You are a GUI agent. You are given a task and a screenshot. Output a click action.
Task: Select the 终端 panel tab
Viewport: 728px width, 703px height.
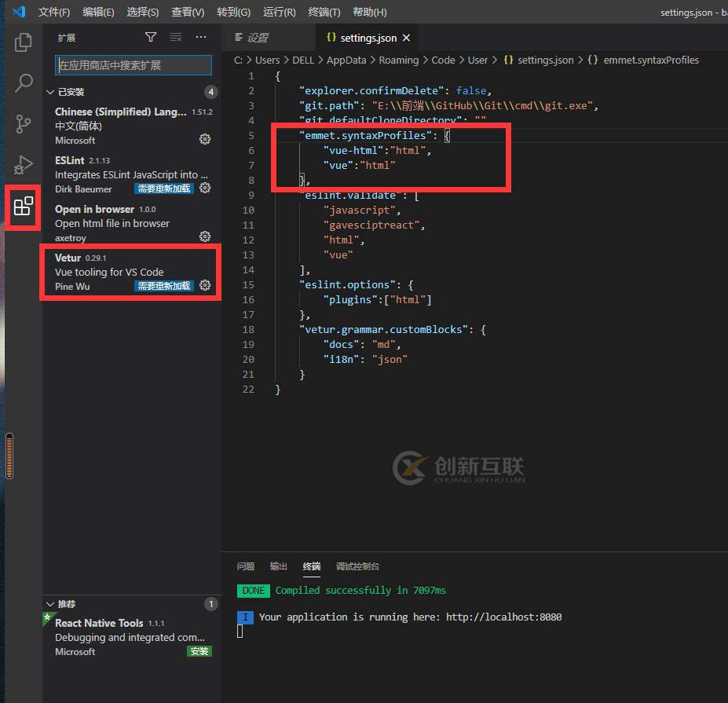tap(312, 566)
